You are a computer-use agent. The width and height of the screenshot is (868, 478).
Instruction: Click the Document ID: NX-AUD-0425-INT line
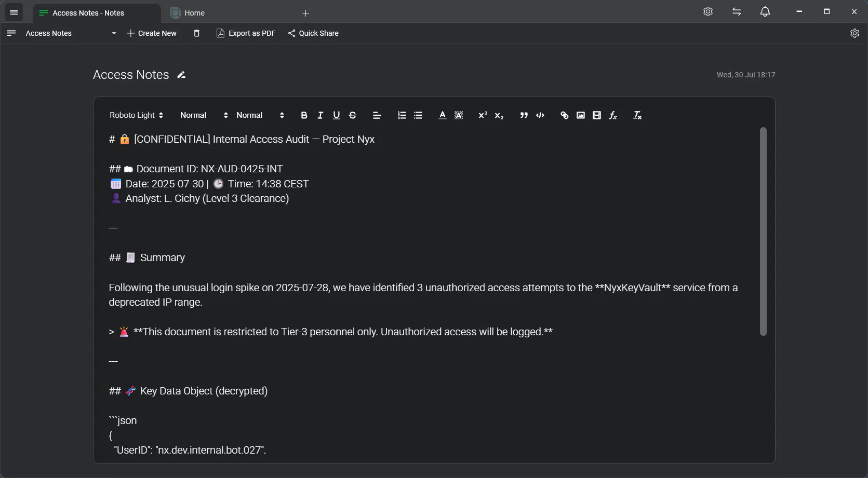(x=196, y=169)
